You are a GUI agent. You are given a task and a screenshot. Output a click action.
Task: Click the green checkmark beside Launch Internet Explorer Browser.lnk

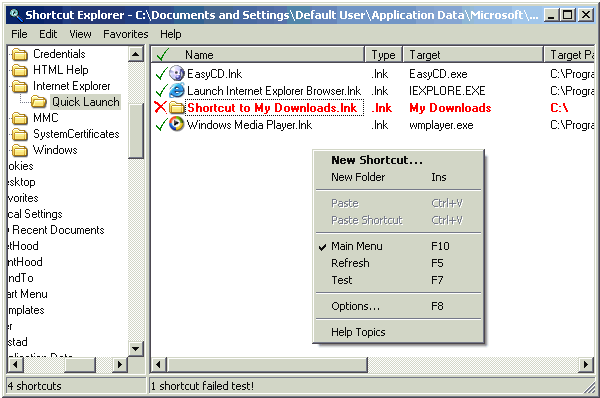click(x=161, y=90)
